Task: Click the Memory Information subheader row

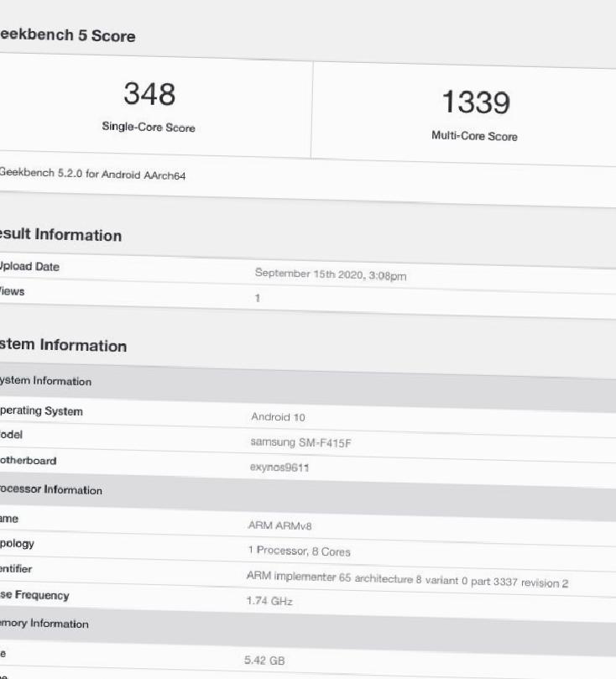Action: coord(308,633)
